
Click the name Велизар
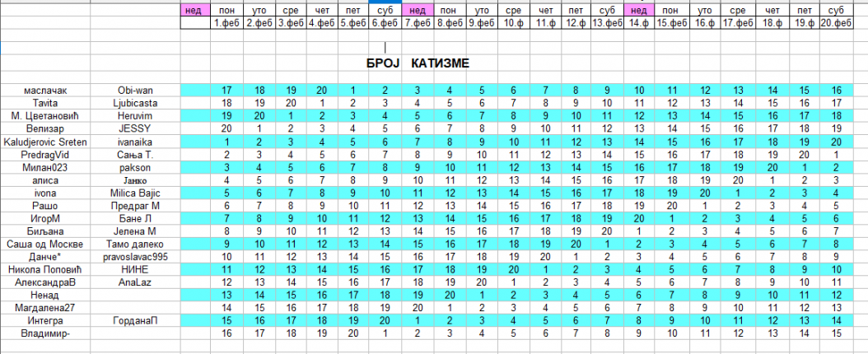tap(45, 128)
